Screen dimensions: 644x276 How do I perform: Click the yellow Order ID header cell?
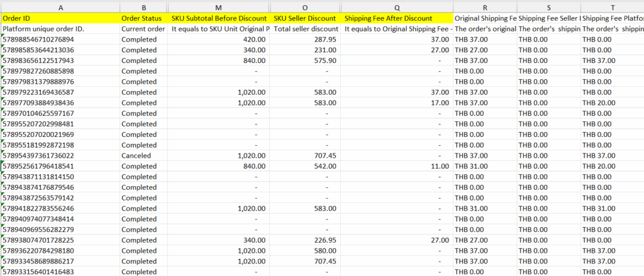(x=60, y=18)
